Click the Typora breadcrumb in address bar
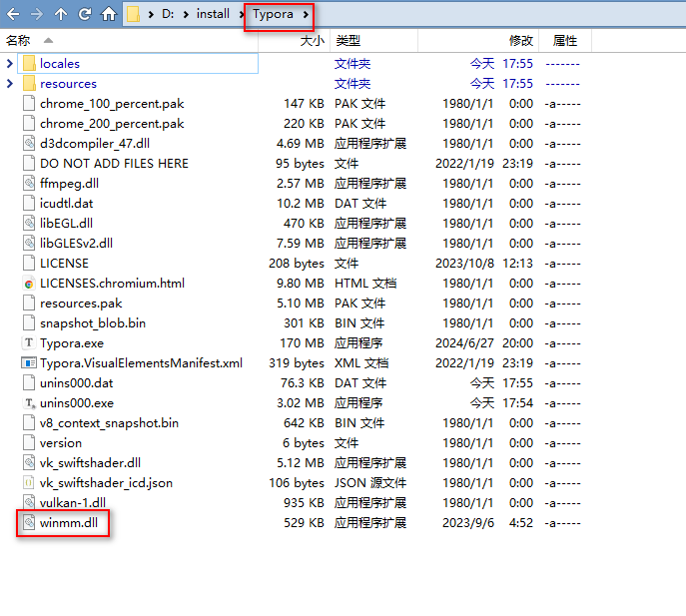The height and width of the screenshot is (616, 686). click(273, 14)
